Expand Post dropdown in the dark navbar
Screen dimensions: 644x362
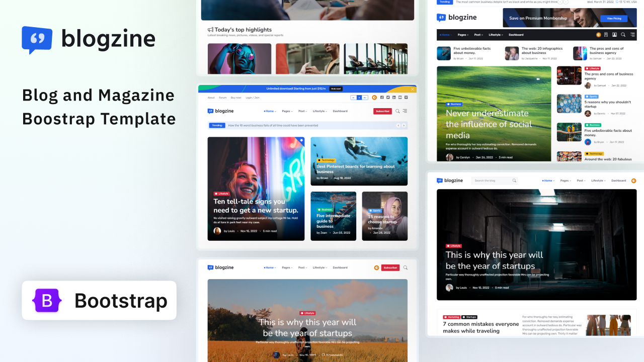[478, 35]
